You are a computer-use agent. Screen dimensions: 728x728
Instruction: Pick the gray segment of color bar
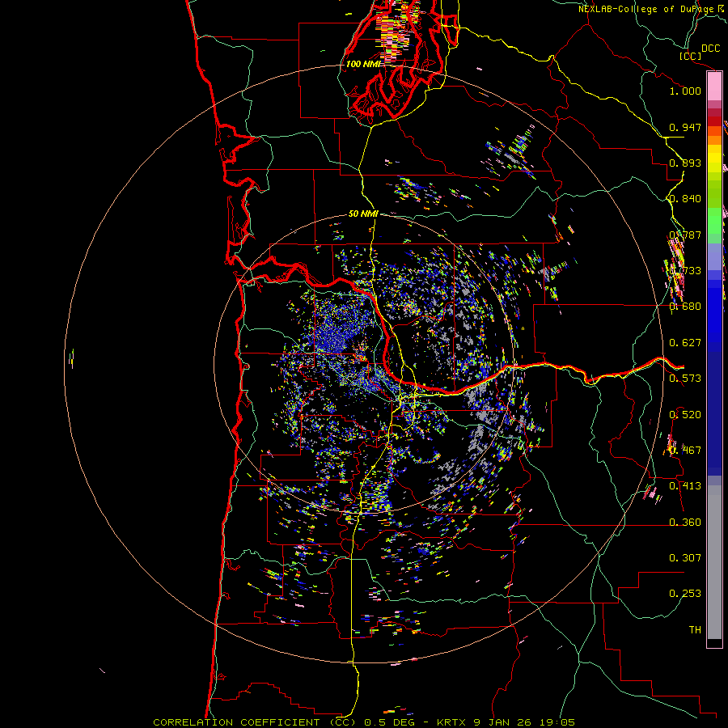714,562
